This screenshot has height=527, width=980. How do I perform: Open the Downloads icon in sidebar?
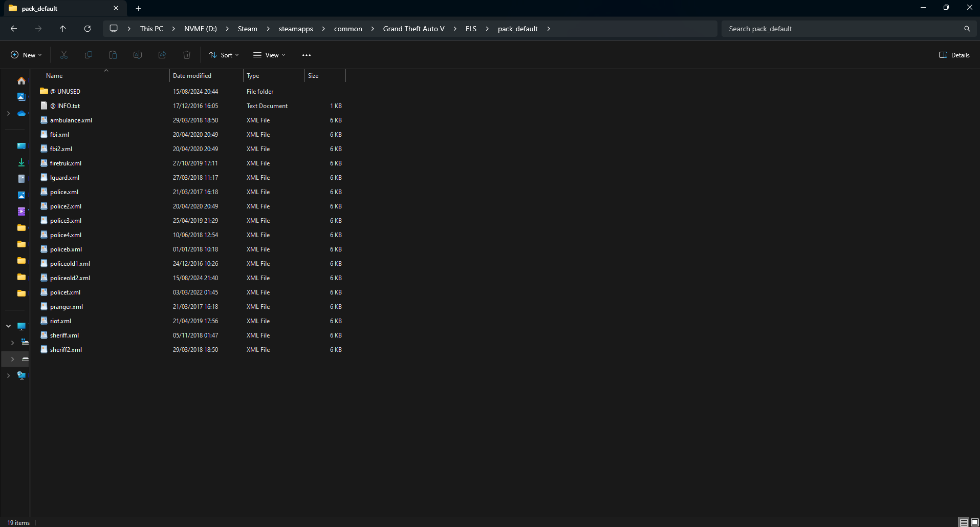tap(21, 162)
